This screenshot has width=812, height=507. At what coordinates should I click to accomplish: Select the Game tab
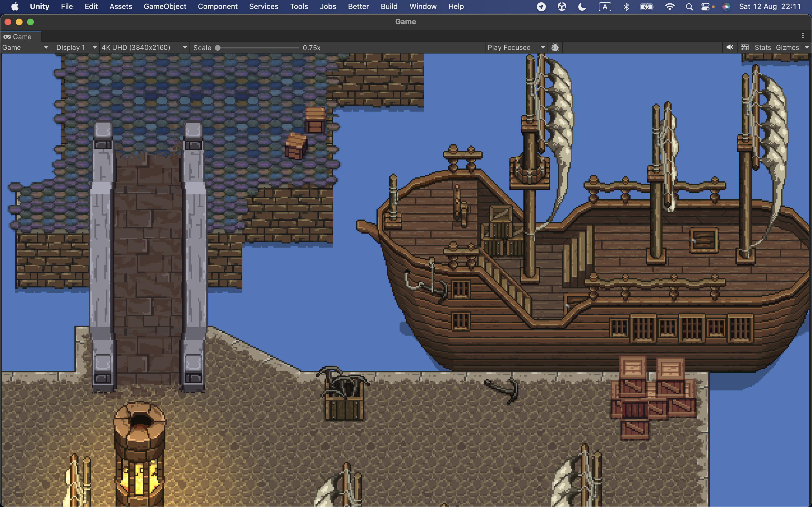coord(21,37)
